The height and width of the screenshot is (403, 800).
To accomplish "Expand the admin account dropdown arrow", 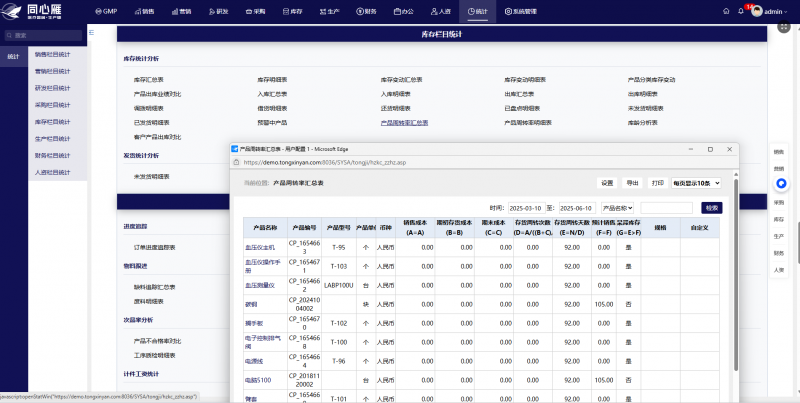I will (x=786, y=13).
